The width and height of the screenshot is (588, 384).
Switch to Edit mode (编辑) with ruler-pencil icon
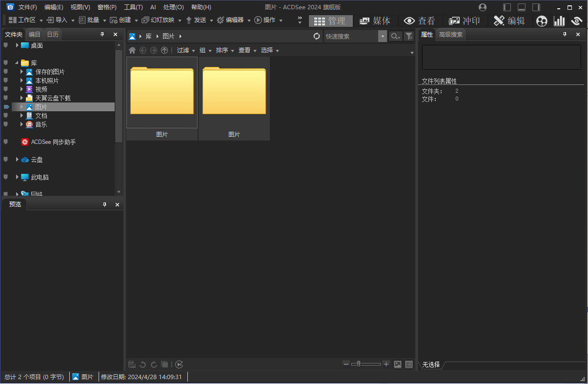click(509, 20)
